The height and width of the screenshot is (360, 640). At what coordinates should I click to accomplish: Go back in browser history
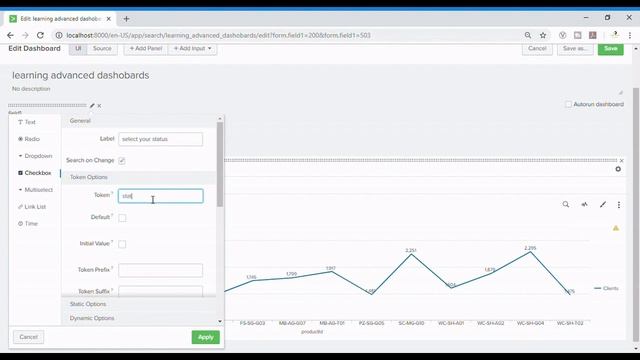[10, 36]
